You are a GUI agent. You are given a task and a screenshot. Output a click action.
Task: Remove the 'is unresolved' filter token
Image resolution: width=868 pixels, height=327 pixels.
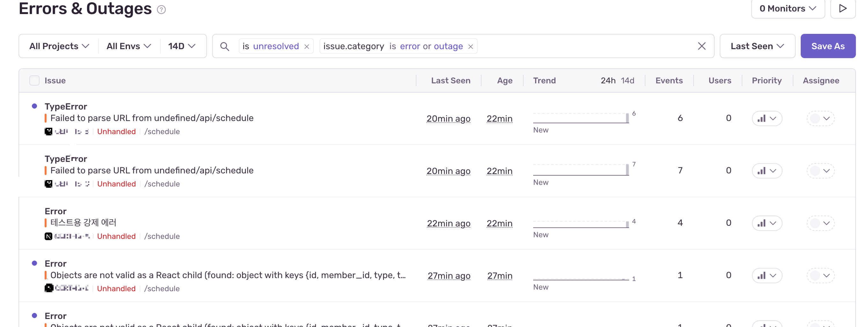307,47
